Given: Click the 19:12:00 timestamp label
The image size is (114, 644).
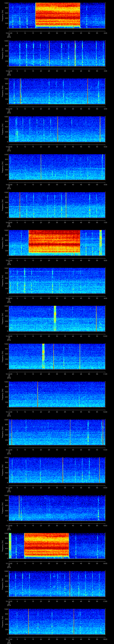Looking at the screenshot, I should (x=9, y=450).
